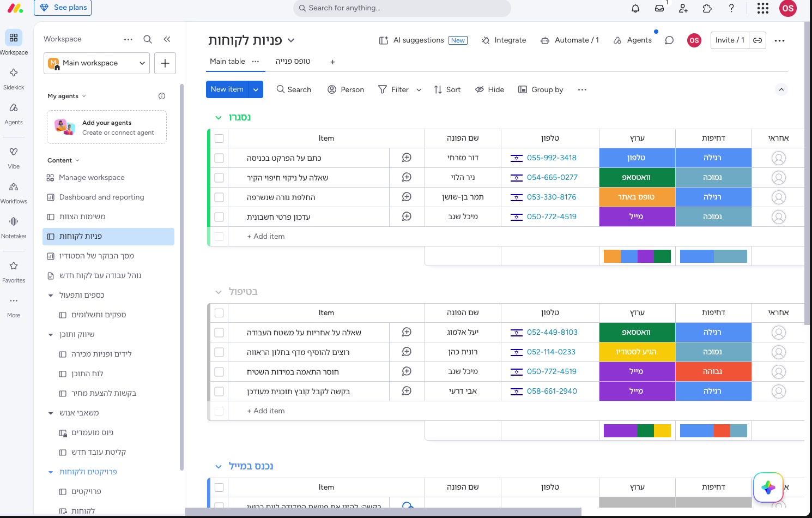Open the New item dropdown arrow
Image resolution: width=812 pixels, height=518 pixels.
[x=256, y=89]
